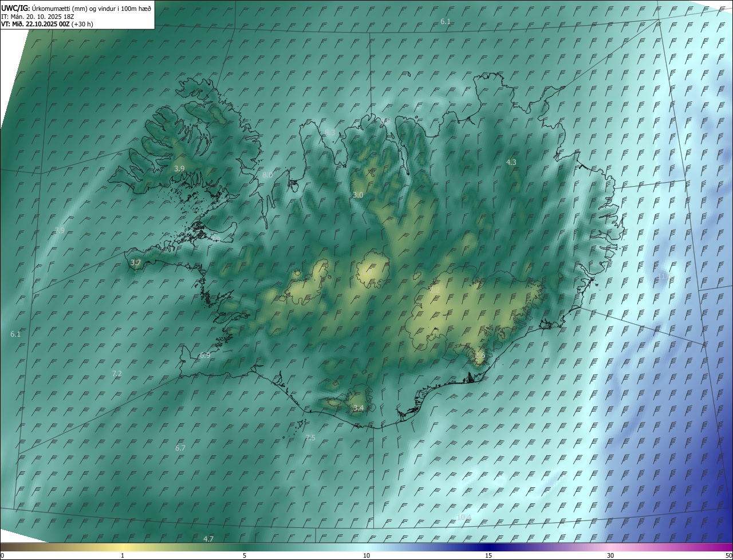
Task: Click the 8.3 value label
Action: point(330,133)
